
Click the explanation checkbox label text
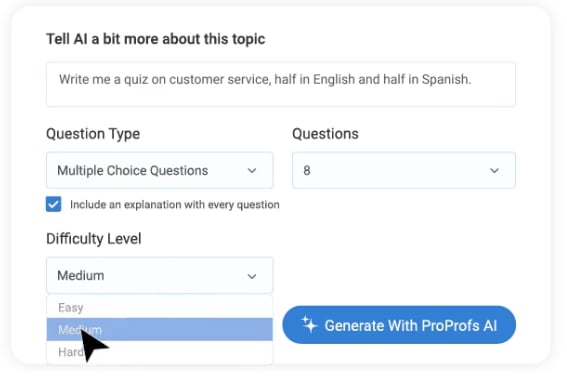point(175,205)
